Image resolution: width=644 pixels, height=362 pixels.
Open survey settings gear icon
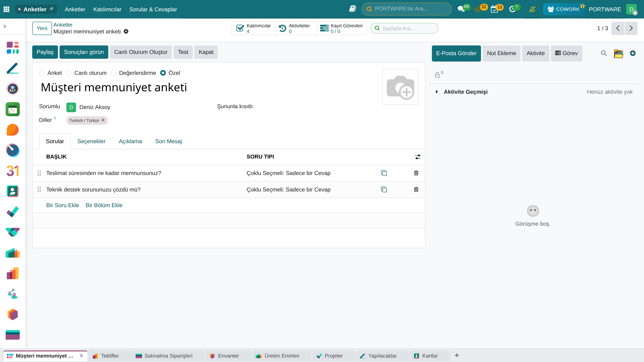click(126, 32)
